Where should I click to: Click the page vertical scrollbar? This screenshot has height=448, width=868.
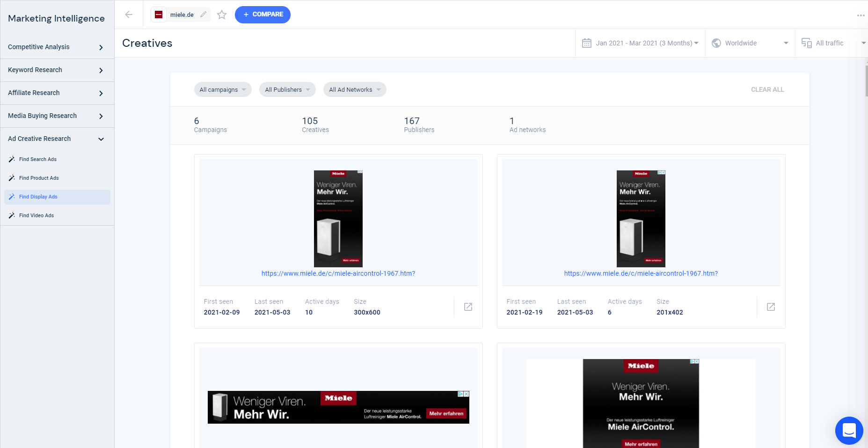(x=866, y=81)
